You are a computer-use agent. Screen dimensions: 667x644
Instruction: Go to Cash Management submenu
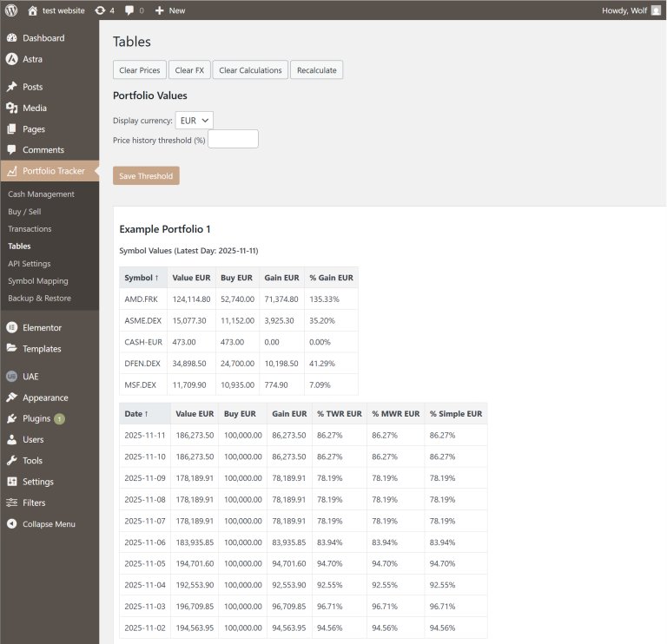(41, 194)
